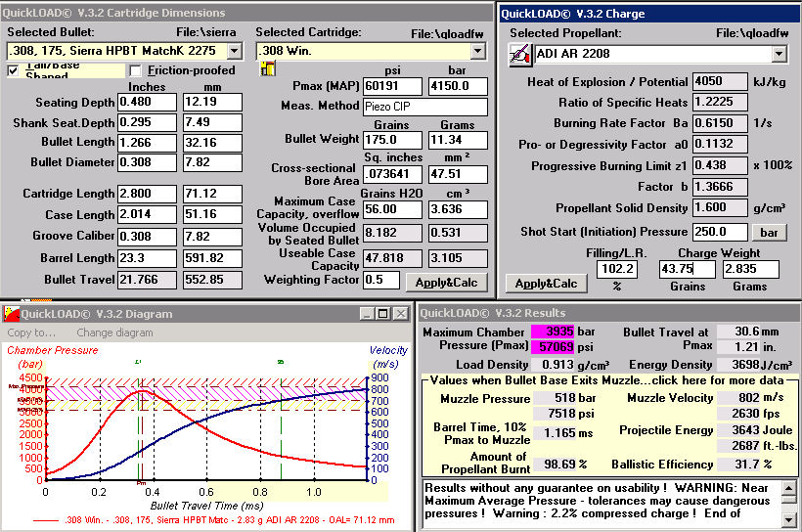Click the Barrel Time 1.165 ms value

coord(555,433)
